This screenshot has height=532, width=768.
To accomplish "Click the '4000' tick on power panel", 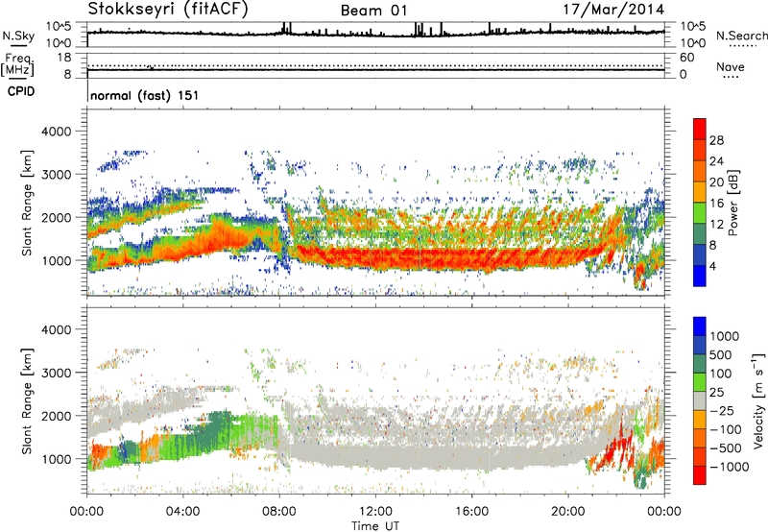I will point(57,132).
